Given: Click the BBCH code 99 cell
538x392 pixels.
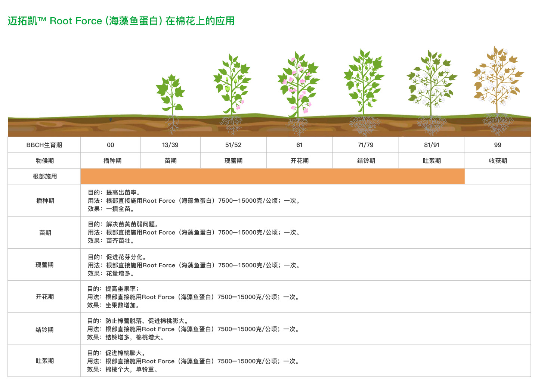Looking at the screenshot, I should pyautogui.click(x=498, y=145).
